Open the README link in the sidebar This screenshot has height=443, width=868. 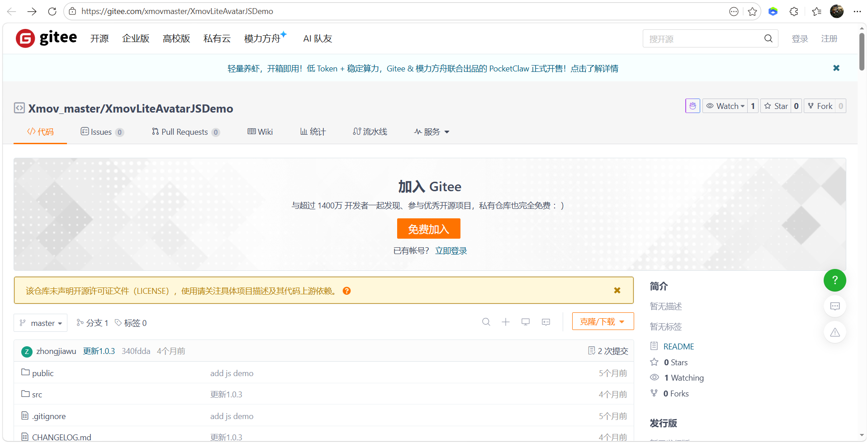(x=678, y=346)
